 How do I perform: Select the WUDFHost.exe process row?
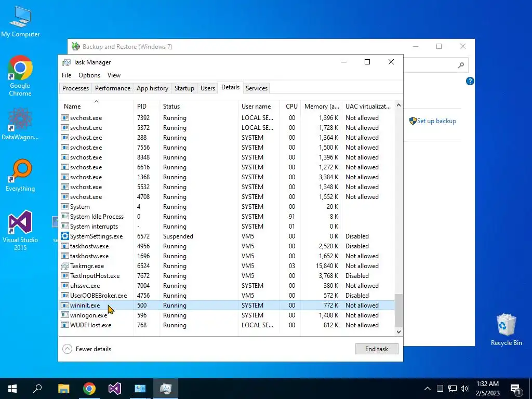click(227, 325)
